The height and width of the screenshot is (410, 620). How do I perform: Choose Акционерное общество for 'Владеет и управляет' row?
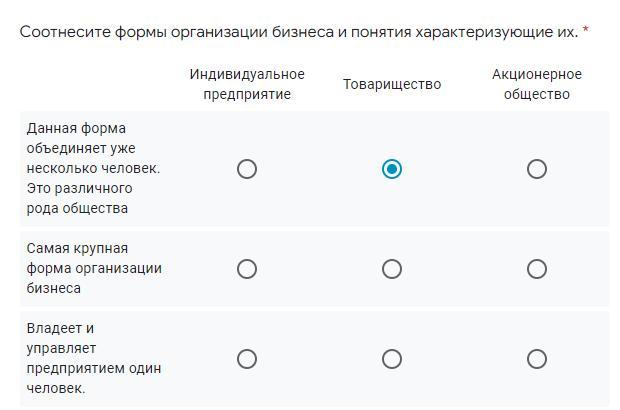(x=537, y=359)
